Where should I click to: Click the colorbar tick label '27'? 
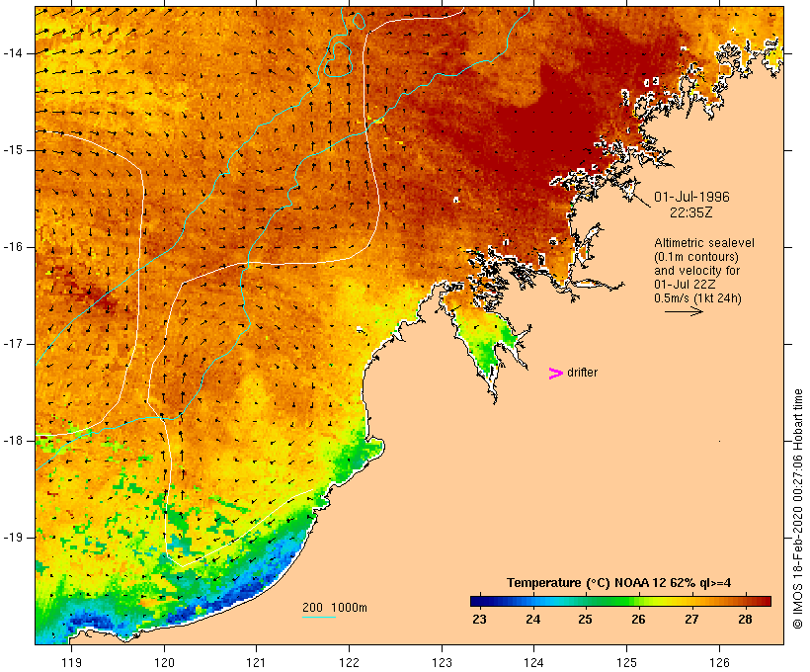(691, 620)
